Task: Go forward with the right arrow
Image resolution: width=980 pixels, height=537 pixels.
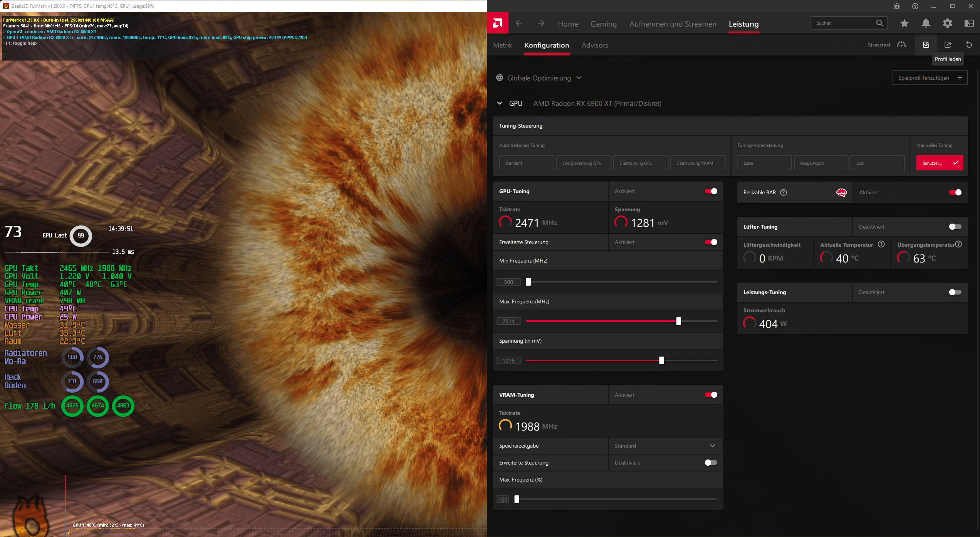Action: click(x=541, y=24)
